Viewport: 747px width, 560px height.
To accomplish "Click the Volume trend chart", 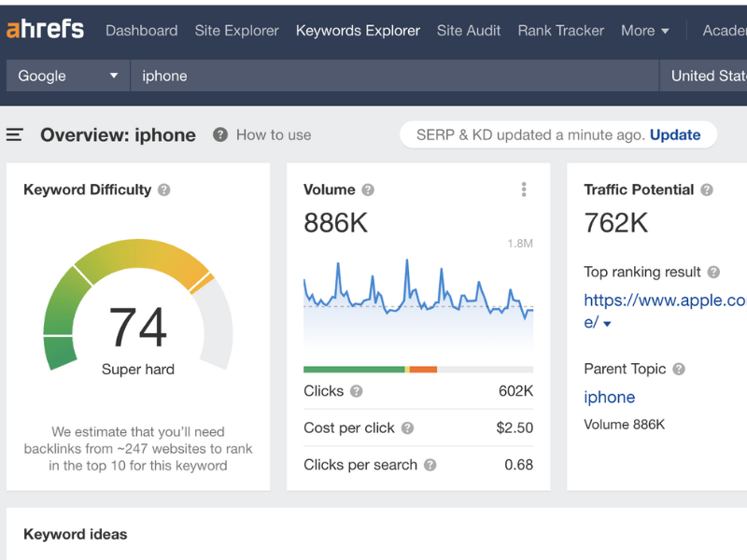I will pos(418,305).
